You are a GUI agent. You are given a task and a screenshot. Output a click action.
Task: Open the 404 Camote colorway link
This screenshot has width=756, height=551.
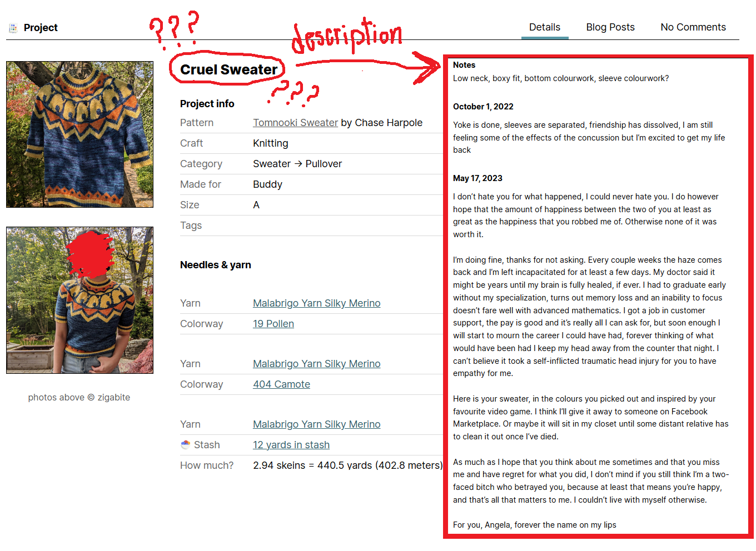(281, 384)
